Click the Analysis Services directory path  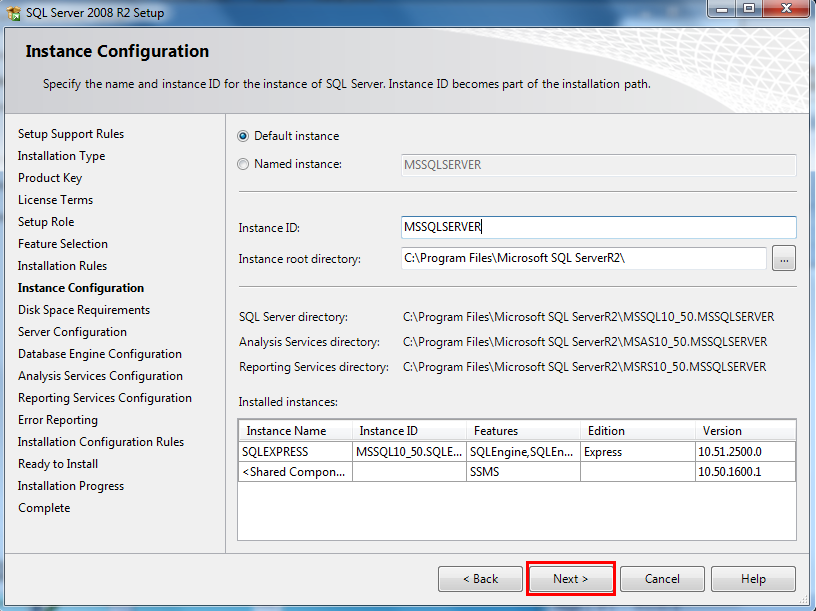(584, 342)
